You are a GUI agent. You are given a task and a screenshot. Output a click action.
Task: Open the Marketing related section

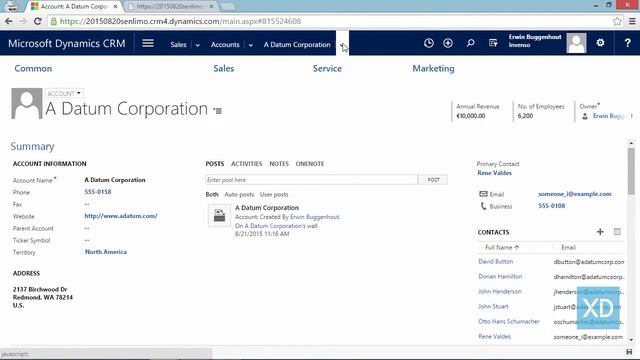coord(433,69)
